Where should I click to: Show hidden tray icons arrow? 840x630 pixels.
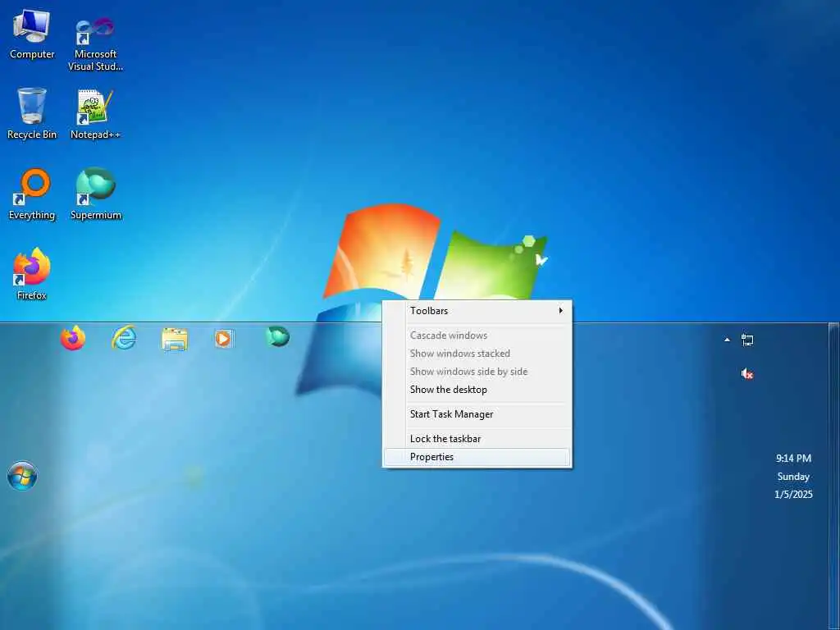tap(727, 340)
